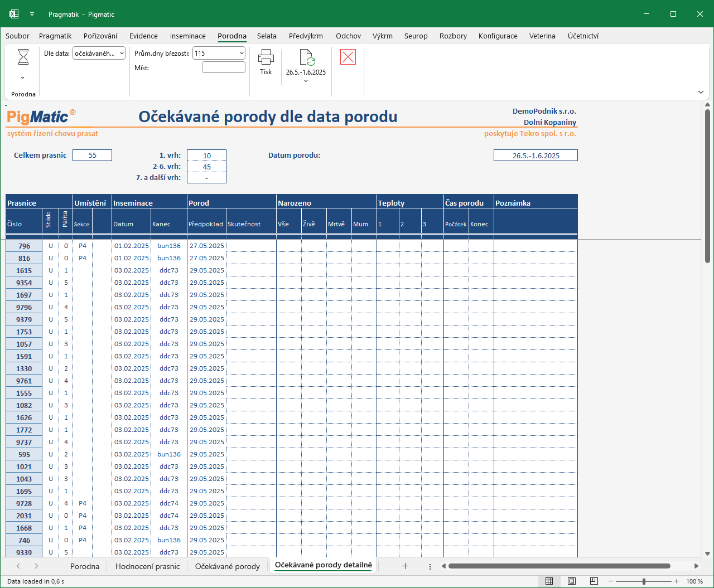The image size is (714, 588).
Task: Switch to Page Break Preview icon
Action: pyautogui.click(x=594, y=581)
